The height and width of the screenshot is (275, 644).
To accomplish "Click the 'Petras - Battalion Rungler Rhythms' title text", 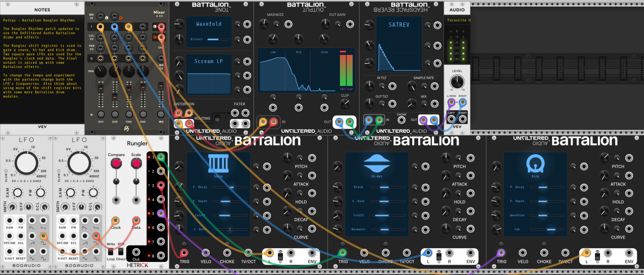I will pos(39,20).
